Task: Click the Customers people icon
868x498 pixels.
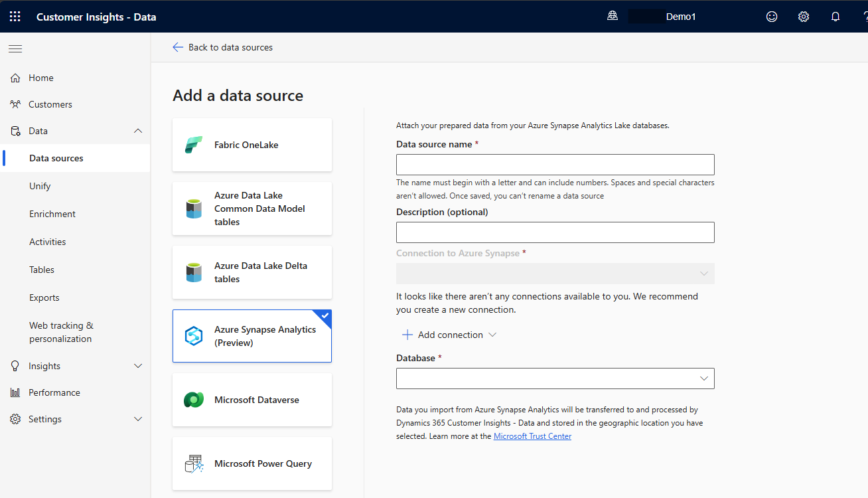Action: tap(15, 104)
